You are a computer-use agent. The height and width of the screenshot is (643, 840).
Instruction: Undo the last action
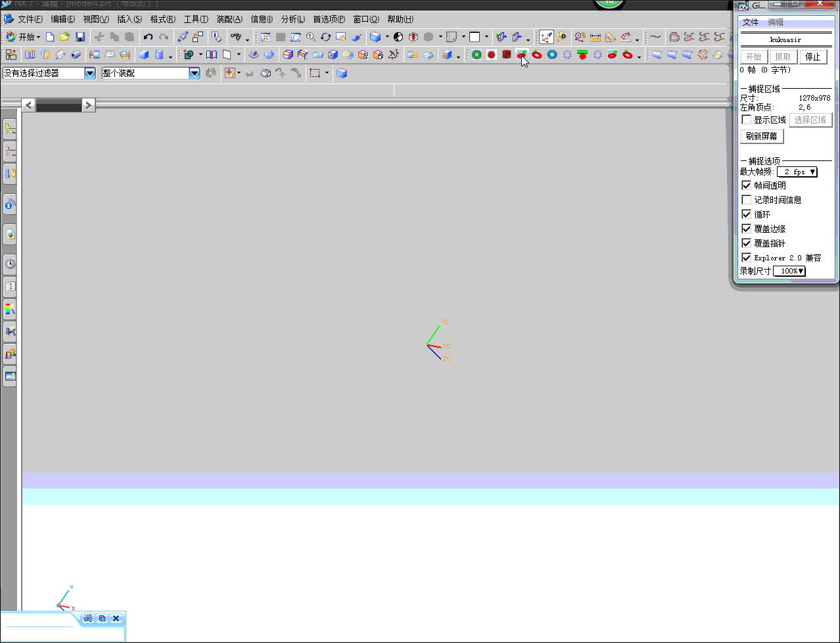pos(148,37)
